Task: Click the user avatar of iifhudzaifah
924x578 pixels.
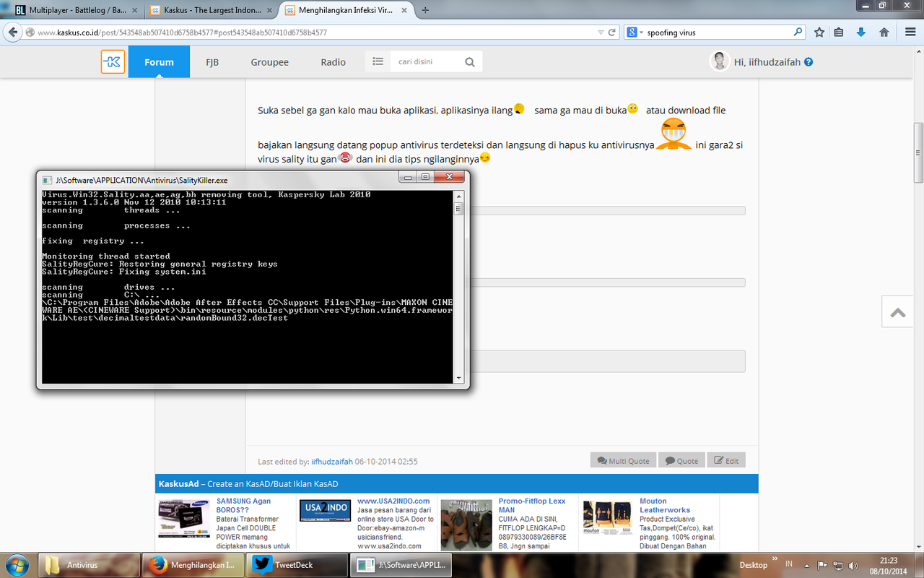Action: point(720,61)
